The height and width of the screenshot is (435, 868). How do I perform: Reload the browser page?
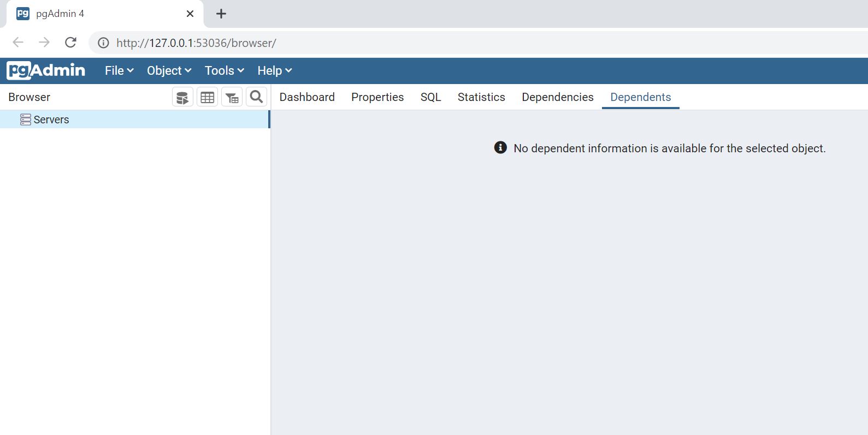(70, 43)
